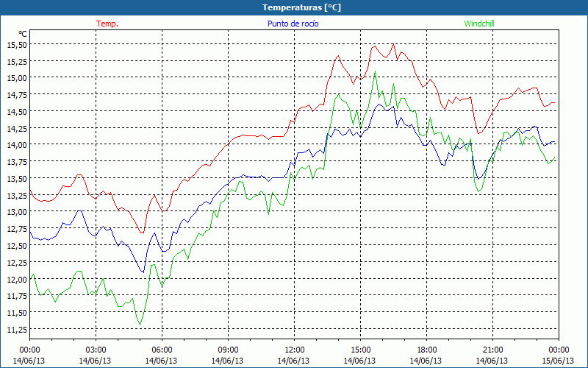
Task: Click the 15:00 time axis label
Action: [360, 350]
